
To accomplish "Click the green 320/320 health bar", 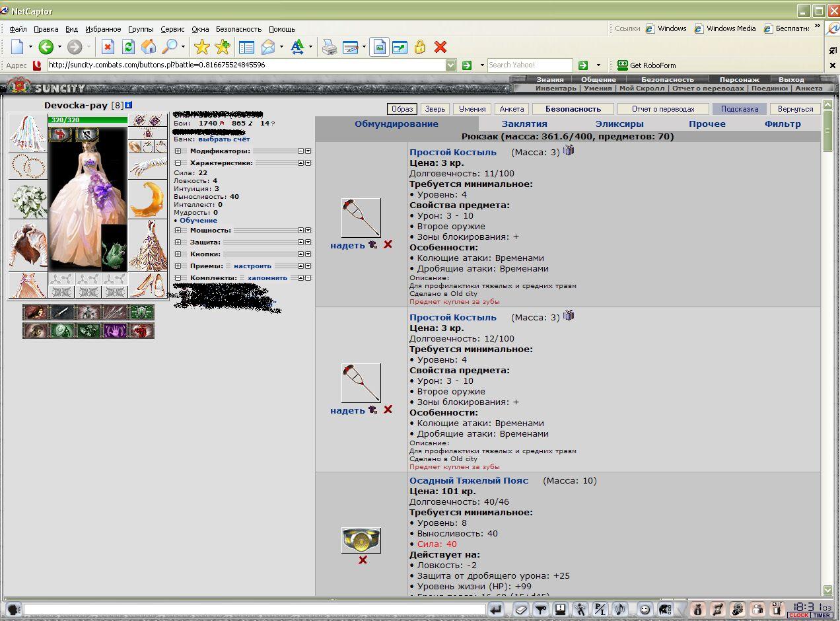I will point(88,120).
